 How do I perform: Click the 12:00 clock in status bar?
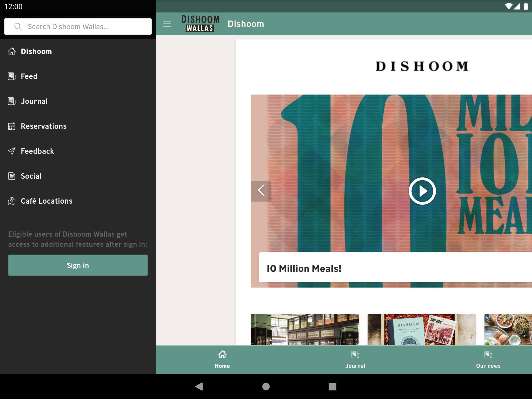coord(14,6)
